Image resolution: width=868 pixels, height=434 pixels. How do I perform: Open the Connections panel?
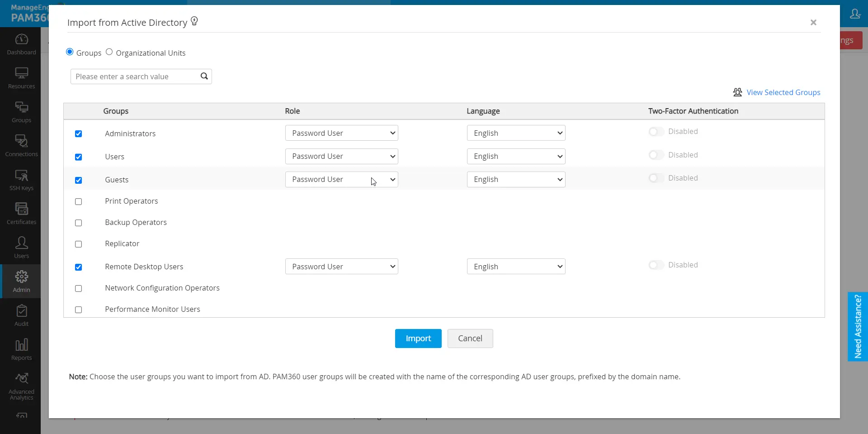pos(21,145)
